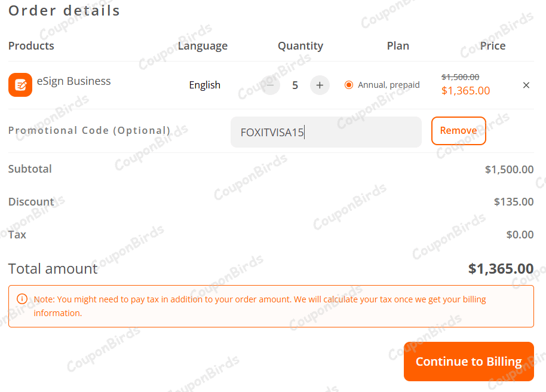
Task: Increase quantity with the plus button
Action: 320,85
